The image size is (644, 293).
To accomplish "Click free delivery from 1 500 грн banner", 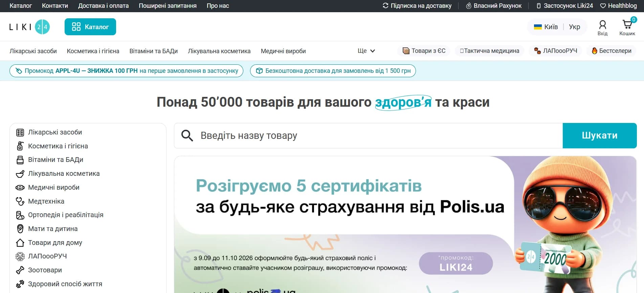I will (x=333, y=71).
